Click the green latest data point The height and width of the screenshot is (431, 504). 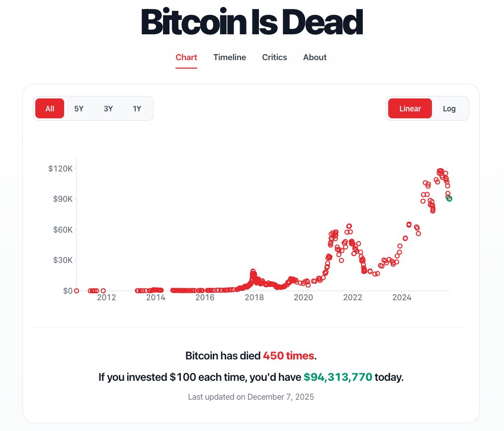[x=449, y=199]
